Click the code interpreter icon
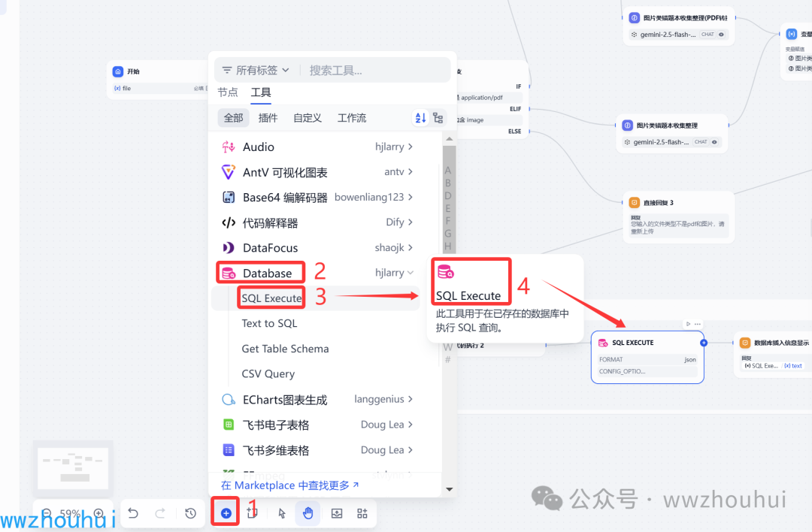The width and height of the screenshot is (812, 532). pyautogui.click(x=229, y=222)
